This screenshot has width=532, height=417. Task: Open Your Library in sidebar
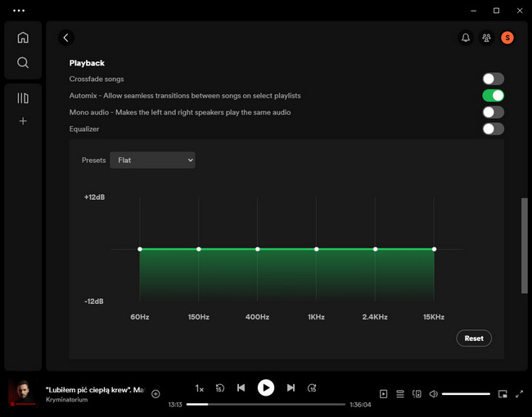coord(23,98)
